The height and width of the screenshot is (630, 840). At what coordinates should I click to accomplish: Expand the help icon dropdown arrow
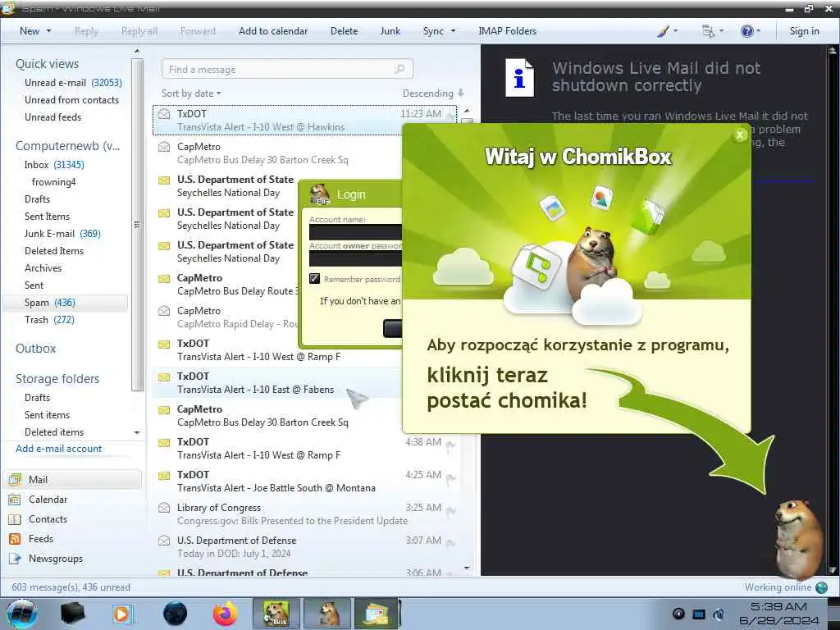click(758, 31)
